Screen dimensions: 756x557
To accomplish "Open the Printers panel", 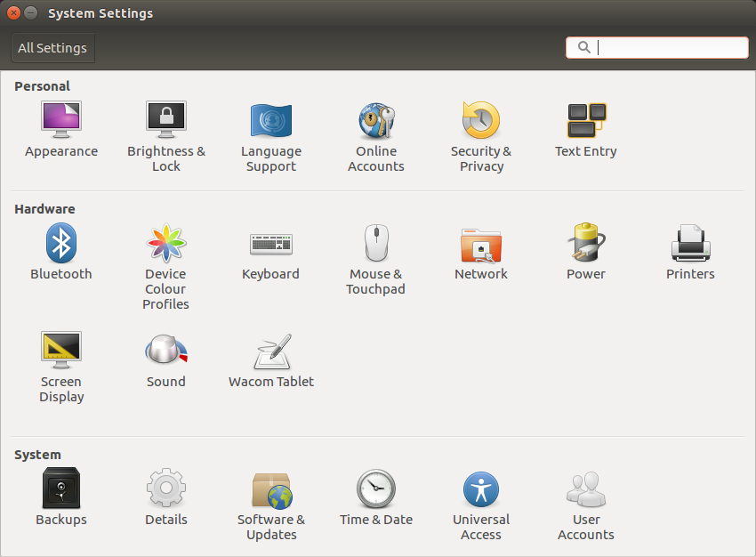I will 690,243.
